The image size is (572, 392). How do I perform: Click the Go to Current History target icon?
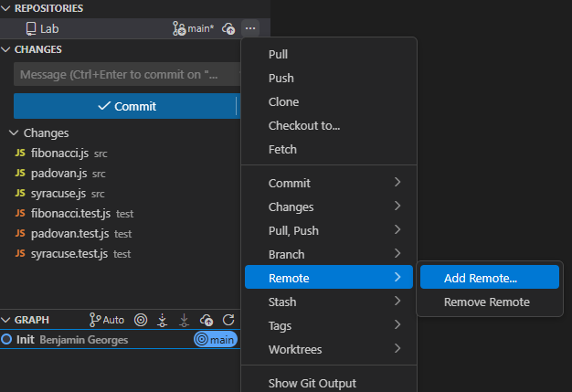point(141,320)
